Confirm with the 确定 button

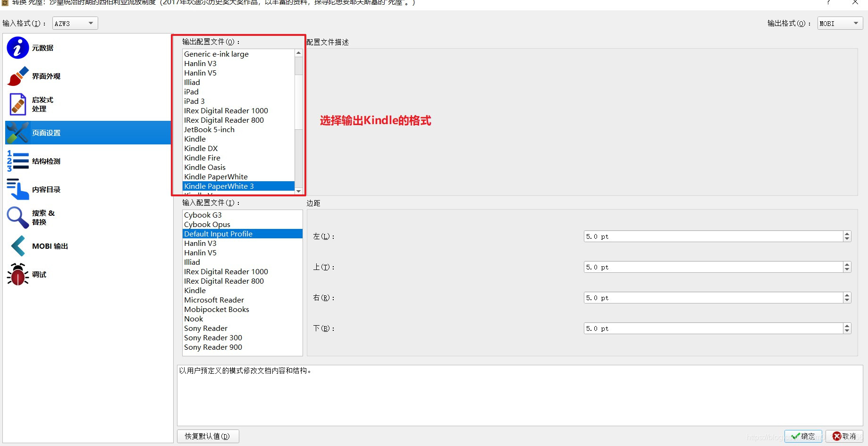[803, 436]
